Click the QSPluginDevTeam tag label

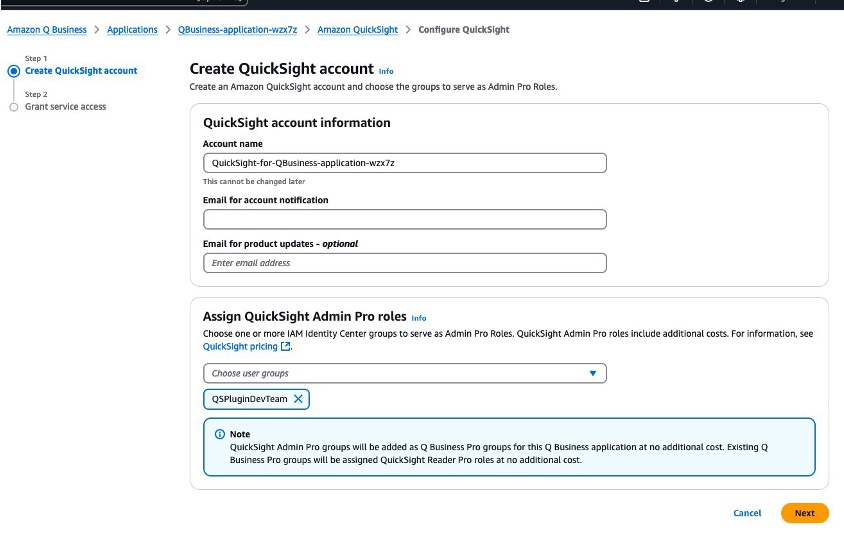click(x=249, y=399)
